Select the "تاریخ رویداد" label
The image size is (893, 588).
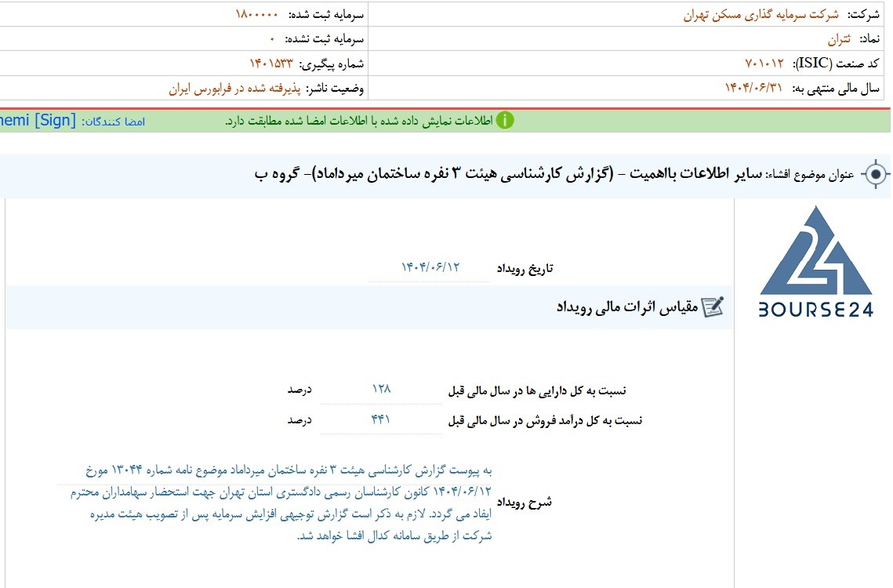click(x=525, y=268)
